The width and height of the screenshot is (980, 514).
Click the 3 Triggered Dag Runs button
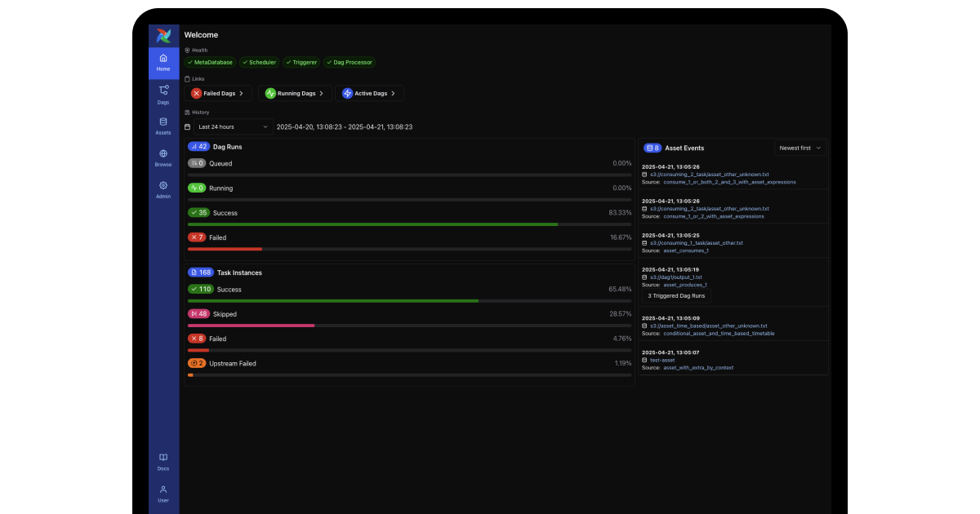[676, 296]
